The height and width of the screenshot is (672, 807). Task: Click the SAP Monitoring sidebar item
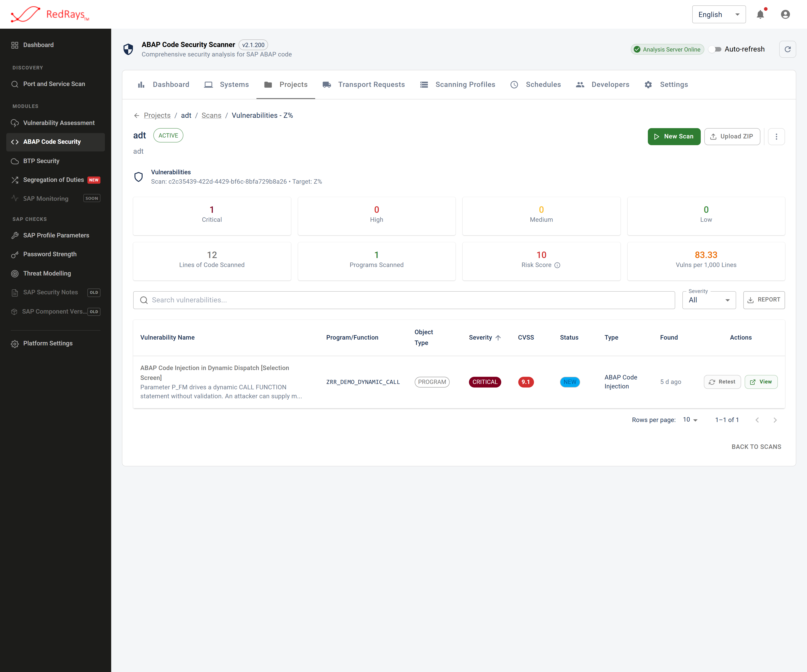point(56,198)
